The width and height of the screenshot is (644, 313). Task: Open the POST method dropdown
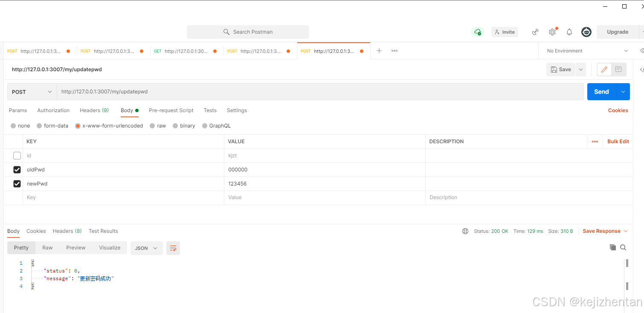(32, 92)
